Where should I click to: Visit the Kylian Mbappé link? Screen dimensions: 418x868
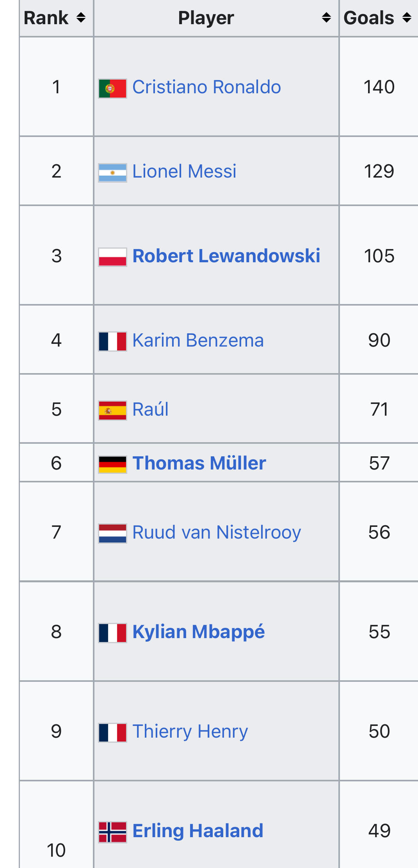(198, 632)
